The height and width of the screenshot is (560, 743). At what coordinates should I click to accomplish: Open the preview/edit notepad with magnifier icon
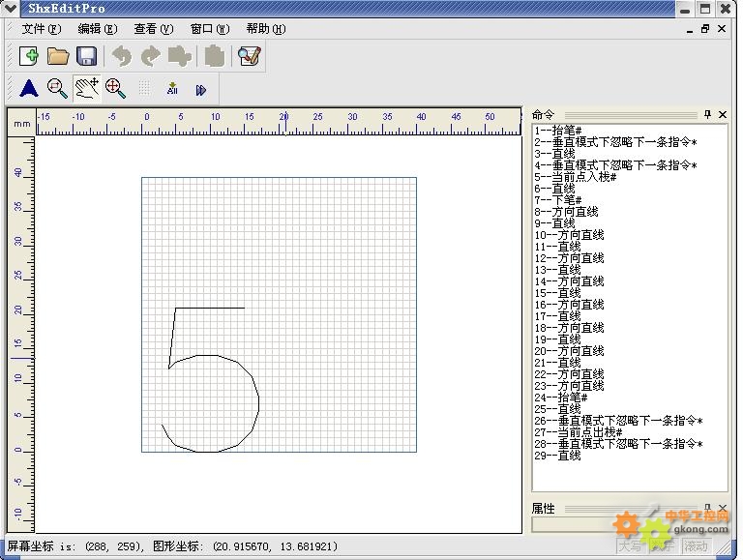click(x=250, y=56)
